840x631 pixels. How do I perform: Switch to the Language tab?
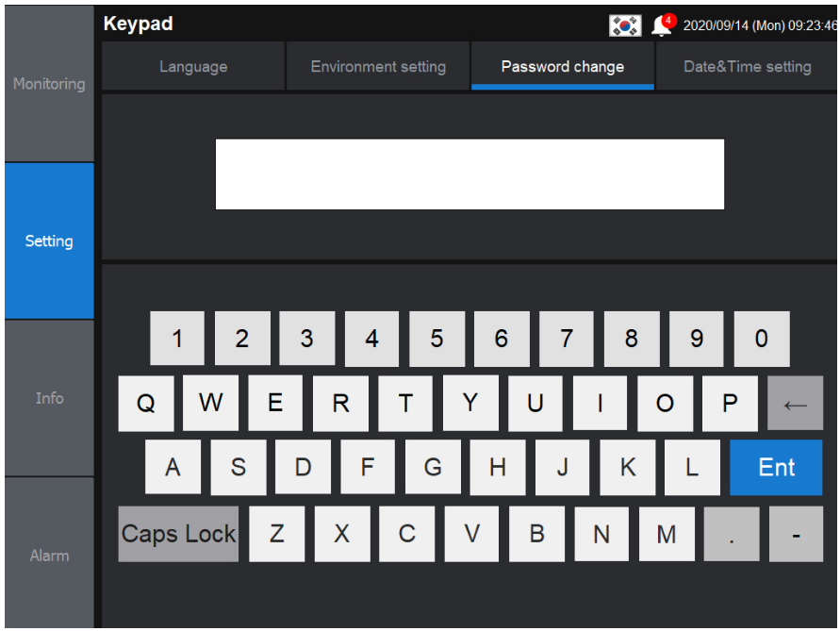tap(193, 66)
